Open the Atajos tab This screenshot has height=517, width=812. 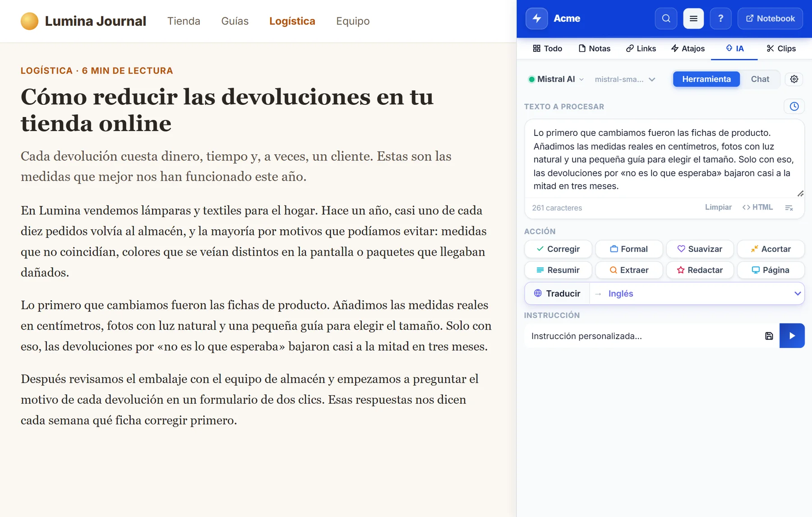tap(687, 48)
